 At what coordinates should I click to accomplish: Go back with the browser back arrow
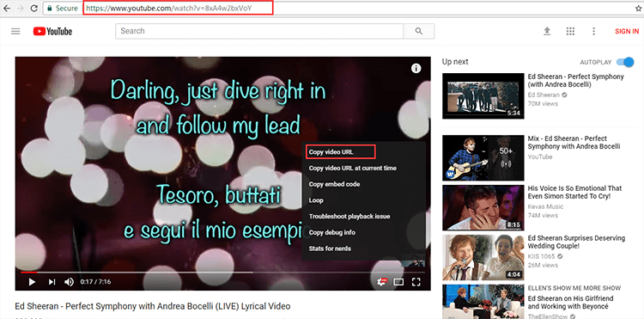pyautogui.click(x=7, y=8)
